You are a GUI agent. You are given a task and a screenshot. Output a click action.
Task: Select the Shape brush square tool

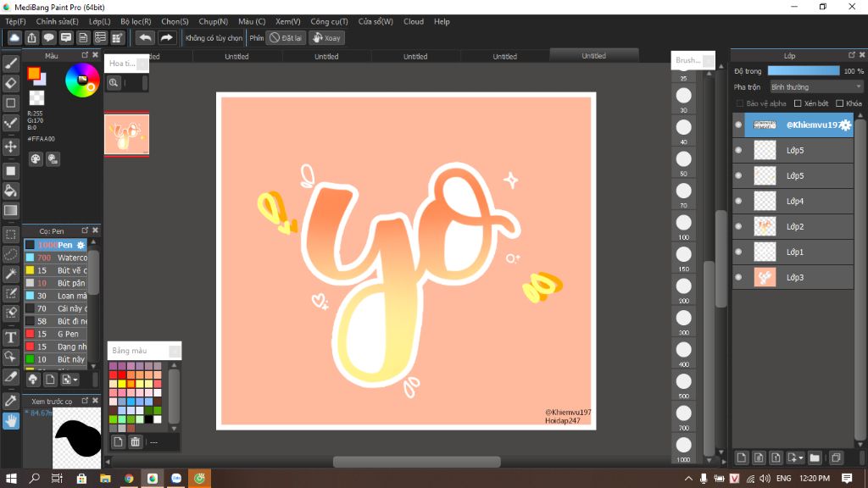coord(10,103)
